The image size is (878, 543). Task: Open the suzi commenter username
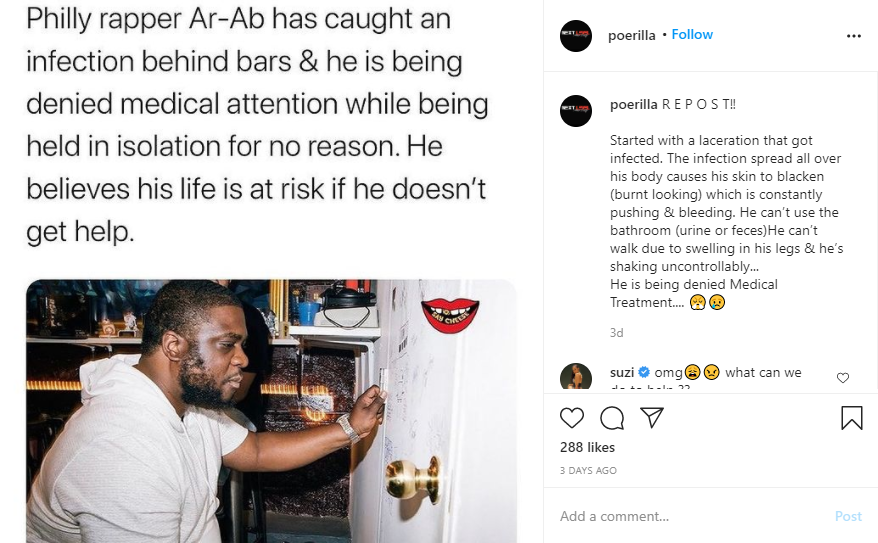(x=622, y=372)
